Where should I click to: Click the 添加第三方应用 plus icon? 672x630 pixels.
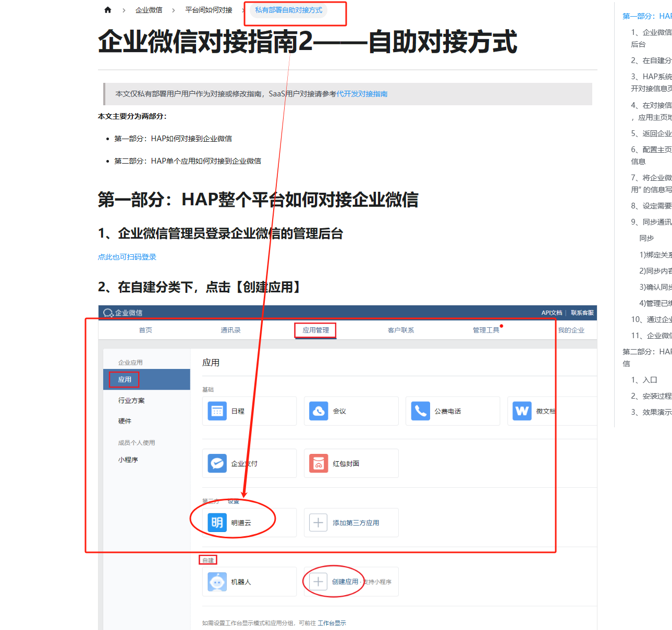coord(319,522)
